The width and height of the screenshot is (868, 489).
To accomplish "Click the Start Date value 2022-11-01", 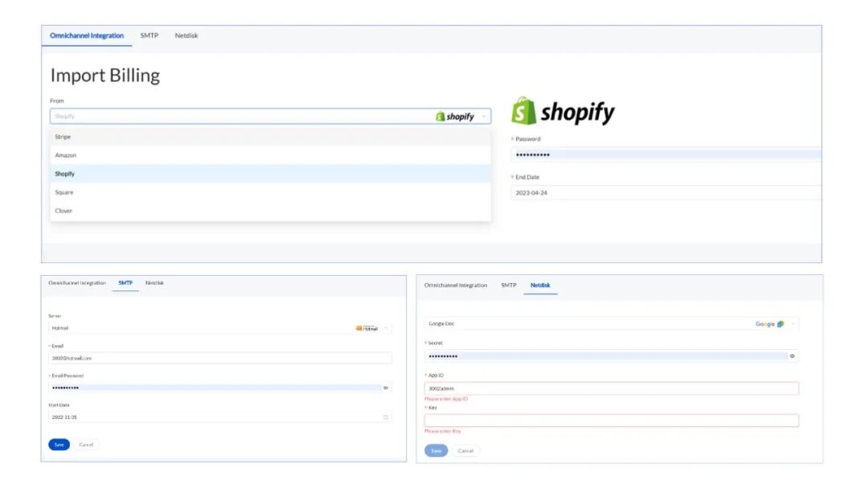I will pyautogui.click(x=64, y=417).
